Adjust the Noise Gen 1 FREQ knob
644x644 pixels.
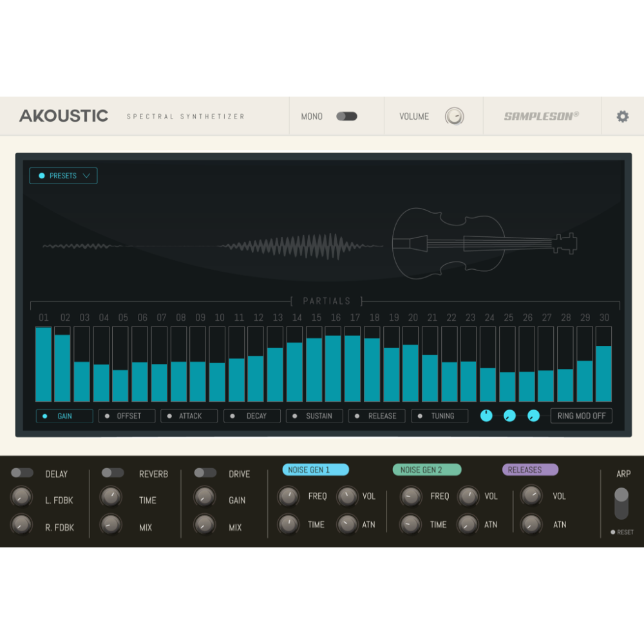(288, 497)
